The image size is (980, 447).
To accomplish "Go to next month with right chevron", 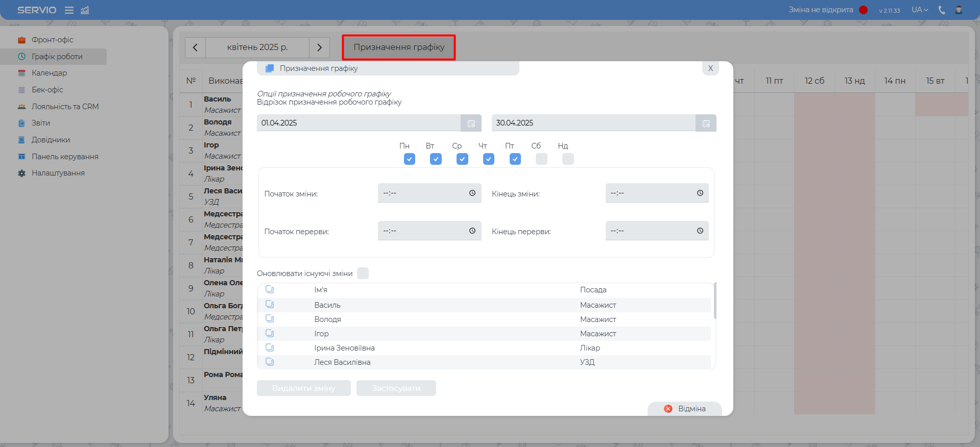I will coord(319,47).
